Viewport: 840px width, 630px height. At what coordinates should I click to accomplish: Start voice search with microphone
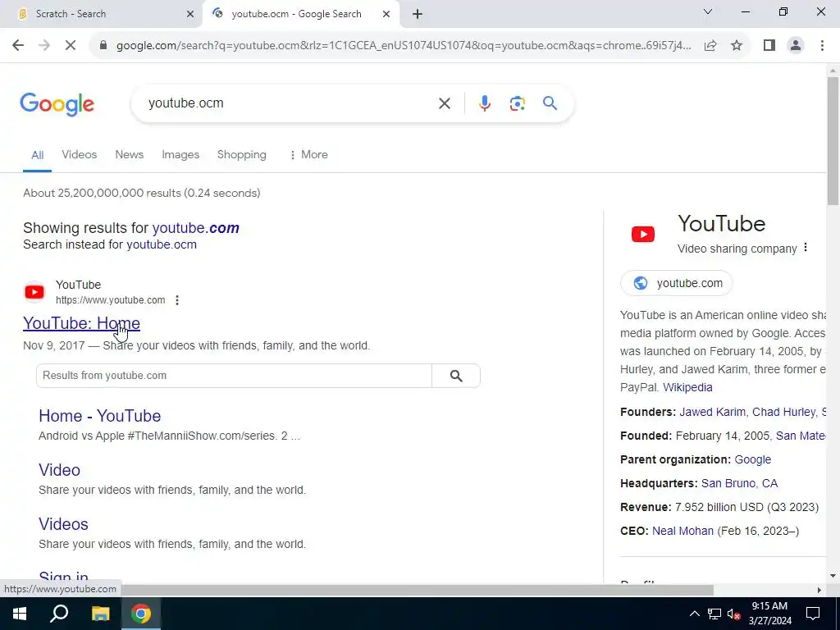tap(484, 103)
